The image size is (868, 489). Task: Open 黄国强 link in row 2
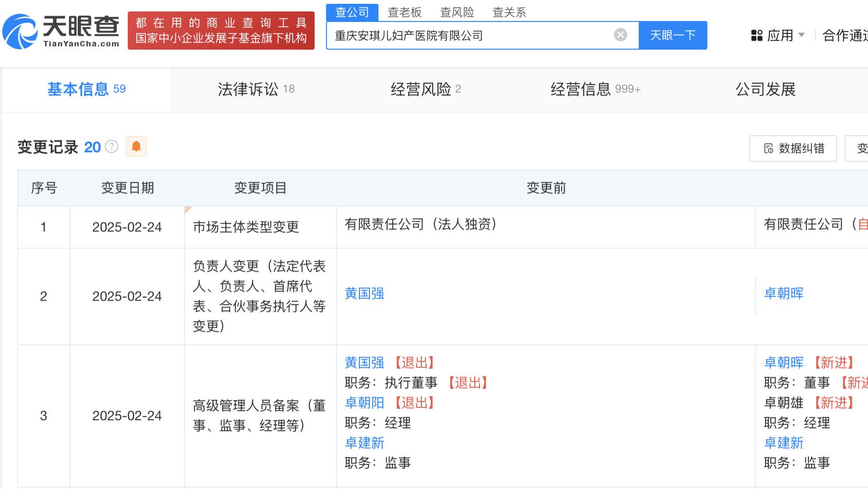click(x=364, y=293)
